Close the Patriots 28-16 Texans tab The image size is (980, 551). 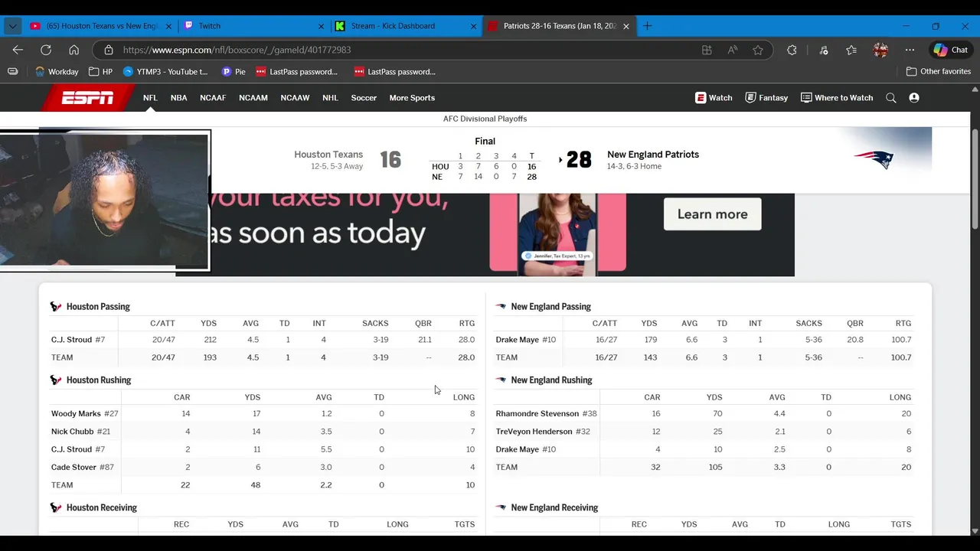pyautogui.click(x=626, y=26)
